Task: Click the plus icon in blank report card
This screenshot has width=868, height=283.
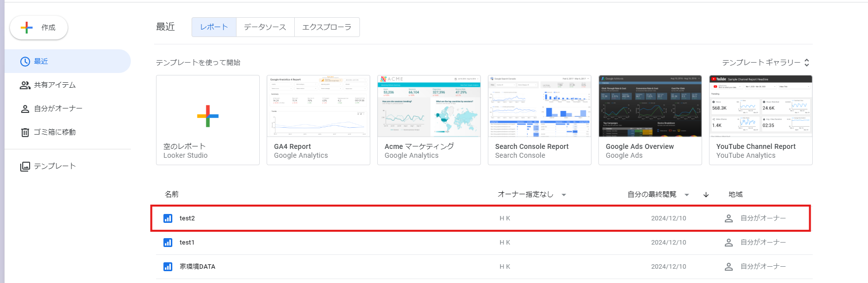Action: pyautogui.click(x=208, y=116)
